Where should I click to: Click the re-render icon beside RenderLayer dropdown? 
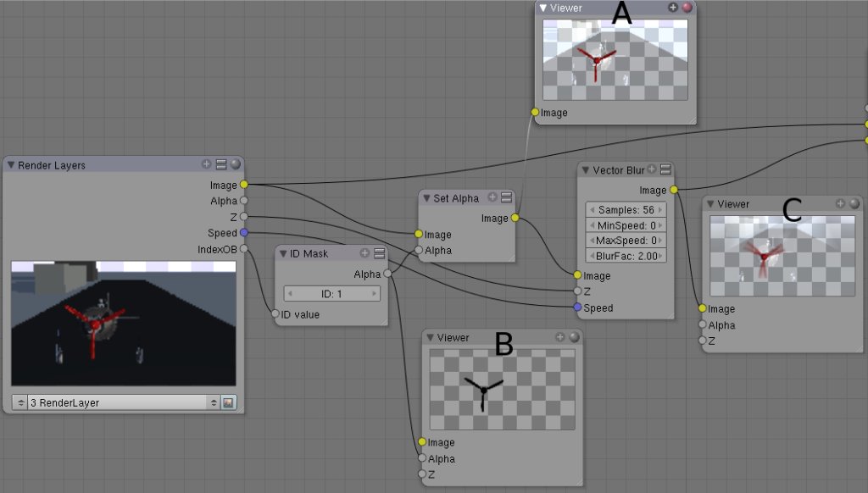(x=228, y=403)
